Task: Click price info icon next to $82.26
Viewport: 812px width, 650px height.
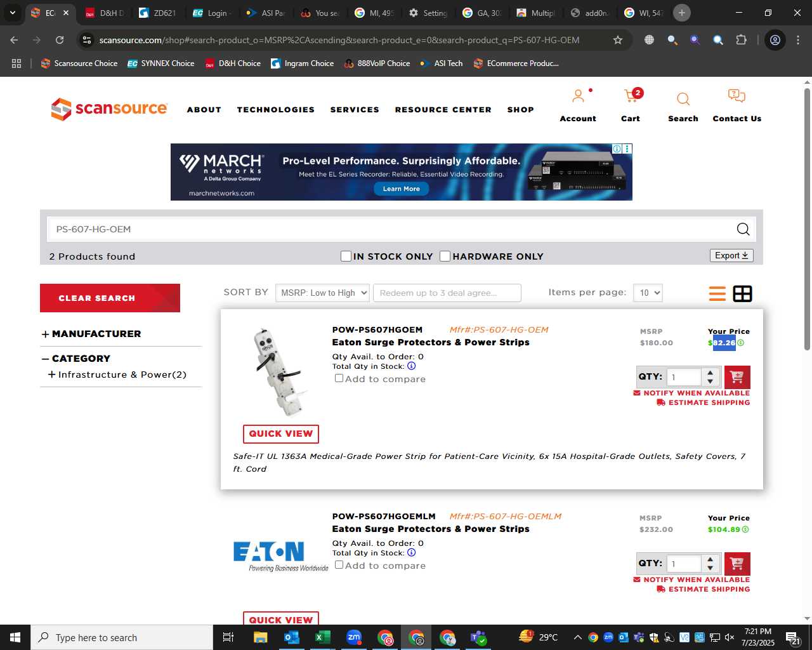Action: point(740,343)
